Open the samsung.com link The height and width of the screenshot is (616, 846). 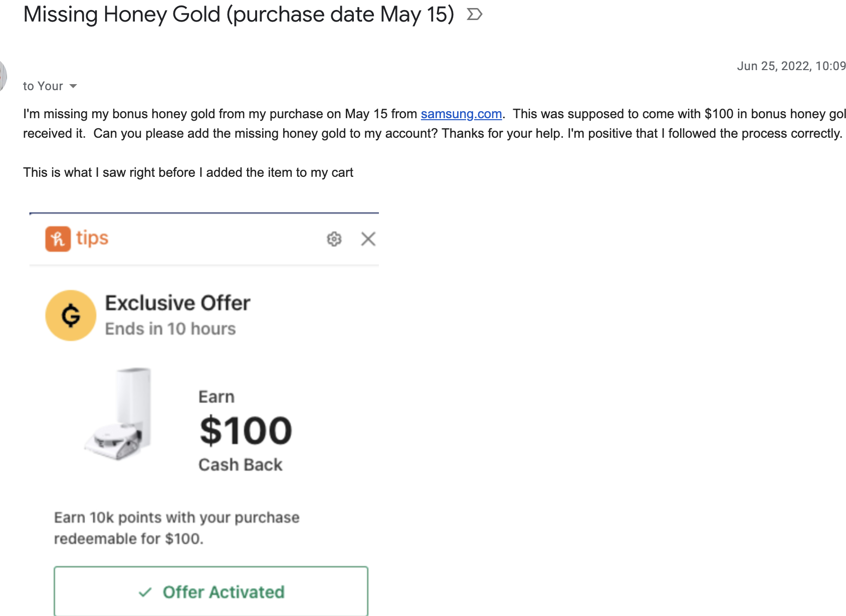(461, 114)
